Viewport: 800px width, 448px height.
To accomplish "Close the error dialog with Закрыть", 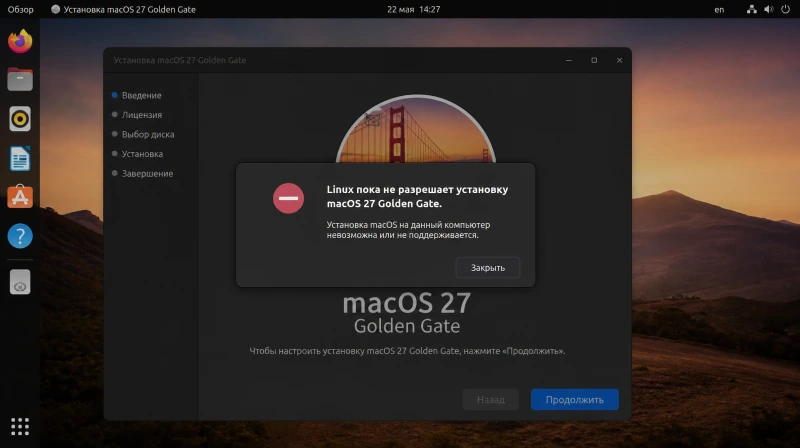I will 488,267.
